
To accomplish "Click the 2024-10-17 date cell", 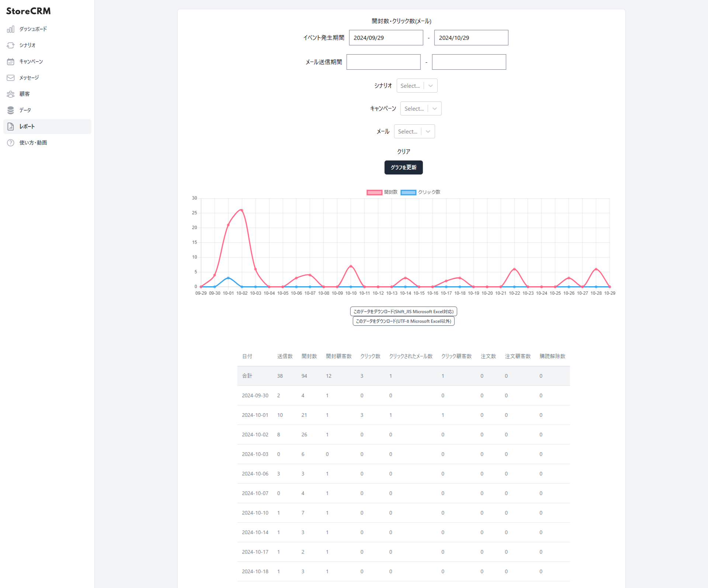I will click(255, 552).
